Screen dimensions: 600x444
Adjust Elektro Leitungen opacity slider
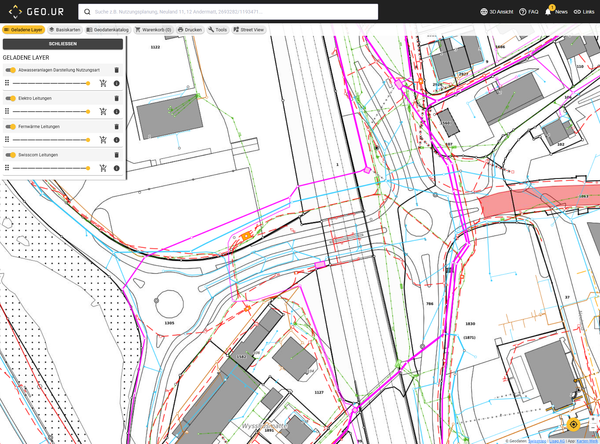point(51,112)
